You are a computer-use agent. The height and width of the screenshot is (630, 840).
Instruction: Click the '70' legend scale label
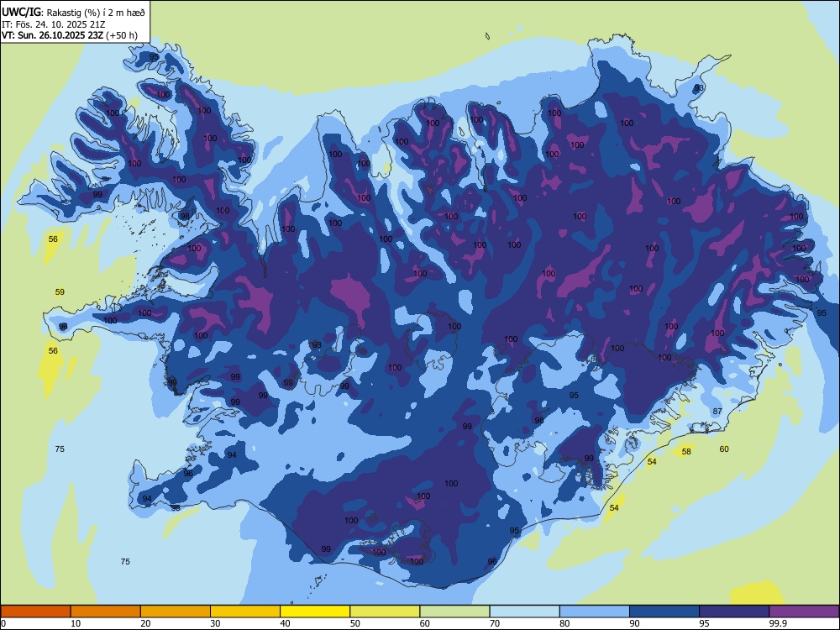click(495, 623)
